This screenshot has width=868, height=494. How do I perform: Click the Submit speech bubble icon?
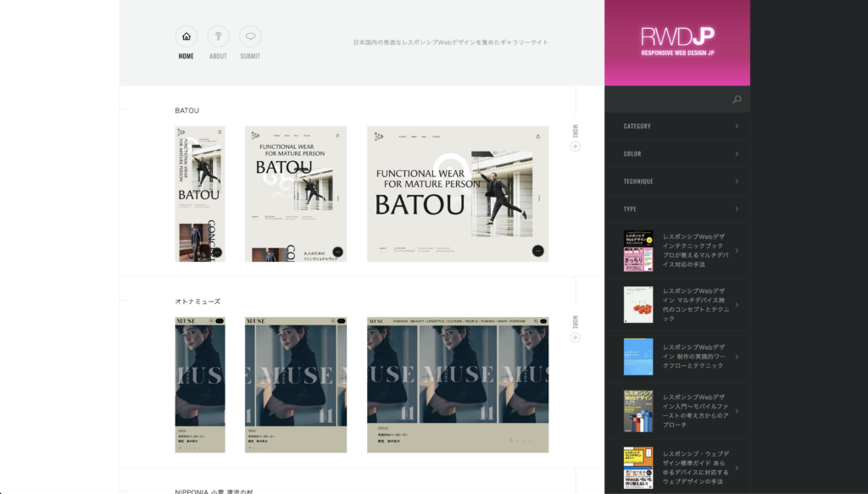(x=250, y=36)
